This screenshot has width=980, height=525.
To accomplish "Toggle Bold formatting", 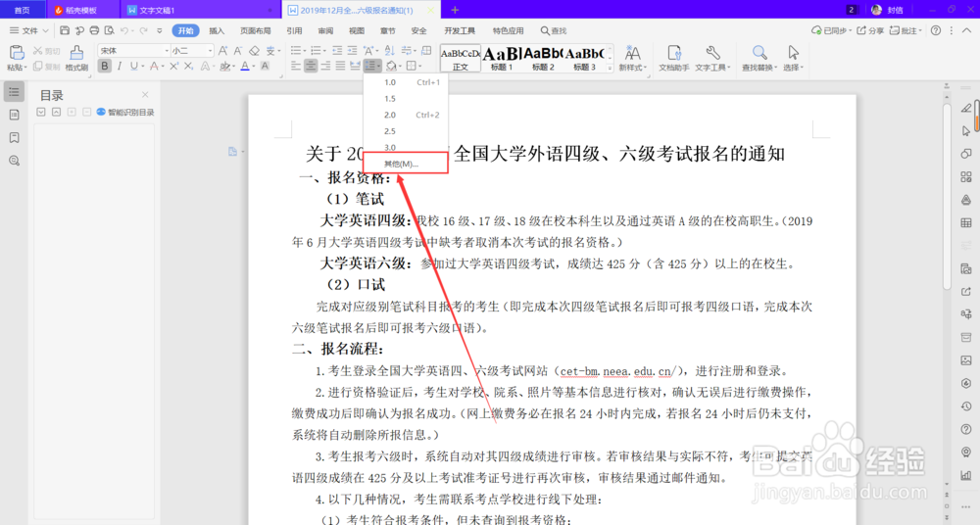I will click(105, 67).
